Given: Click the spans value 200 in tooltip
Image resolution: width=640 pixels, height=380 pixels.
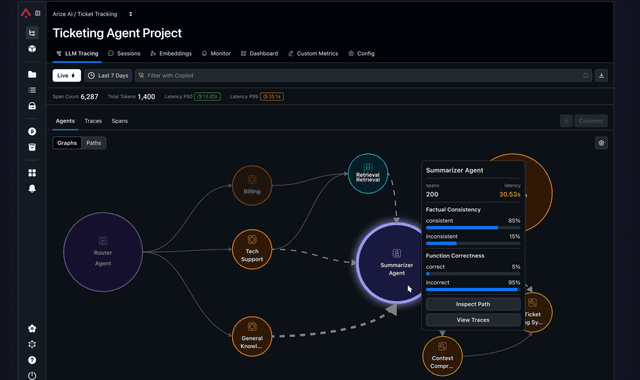Looking at the screenshot, I should coord(432,194).
